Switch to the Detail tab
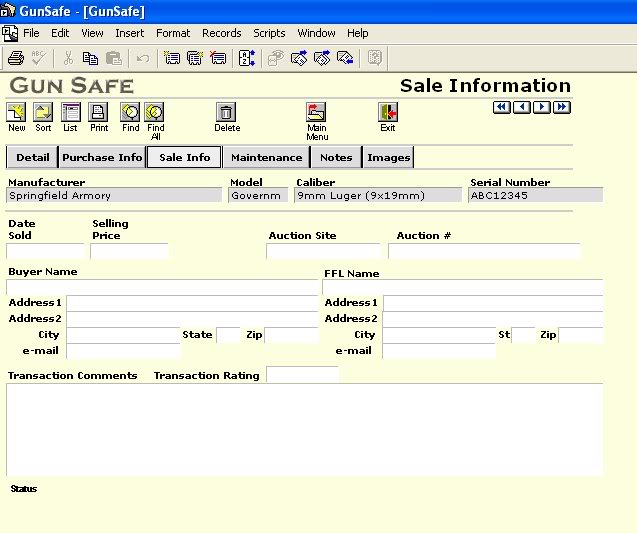 pos(32,157)
